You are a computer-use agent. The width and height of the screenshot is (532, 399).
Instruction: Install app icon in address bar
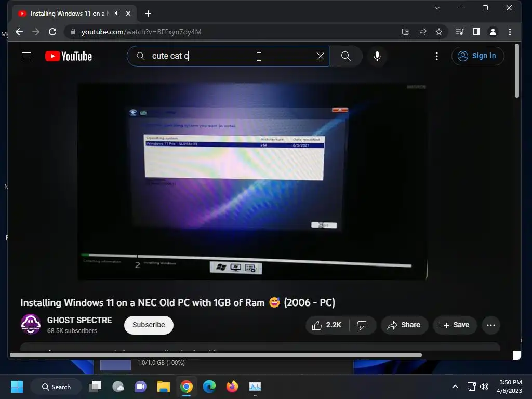tap(405, 32)
